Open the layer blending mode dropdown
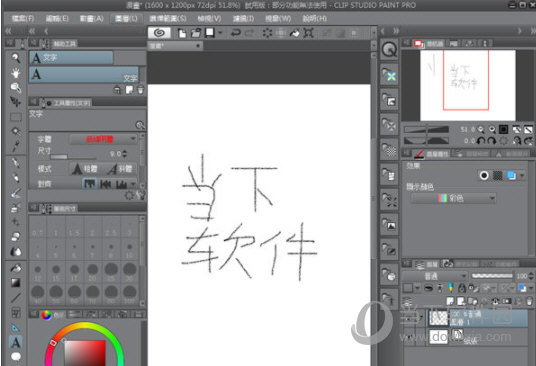The height and width of the screenshot is (366, 536). point(434,276)
